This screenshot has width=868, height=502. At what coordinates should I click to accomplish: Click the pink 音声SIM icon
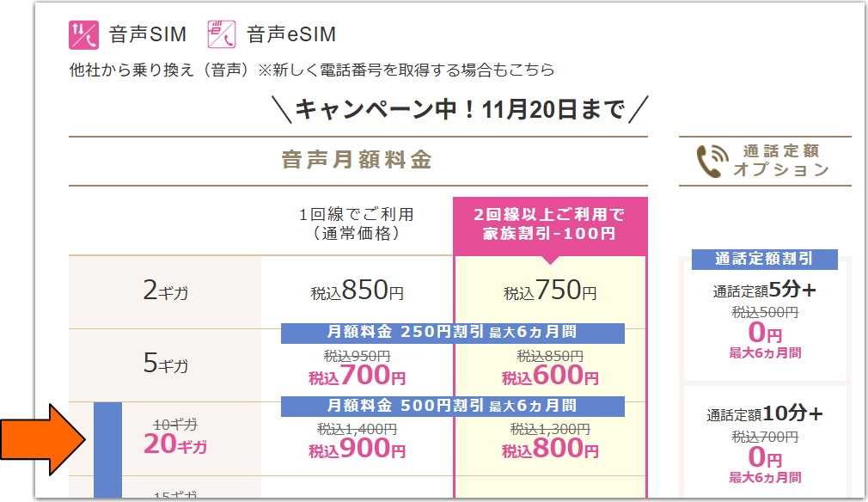[83, 34]
